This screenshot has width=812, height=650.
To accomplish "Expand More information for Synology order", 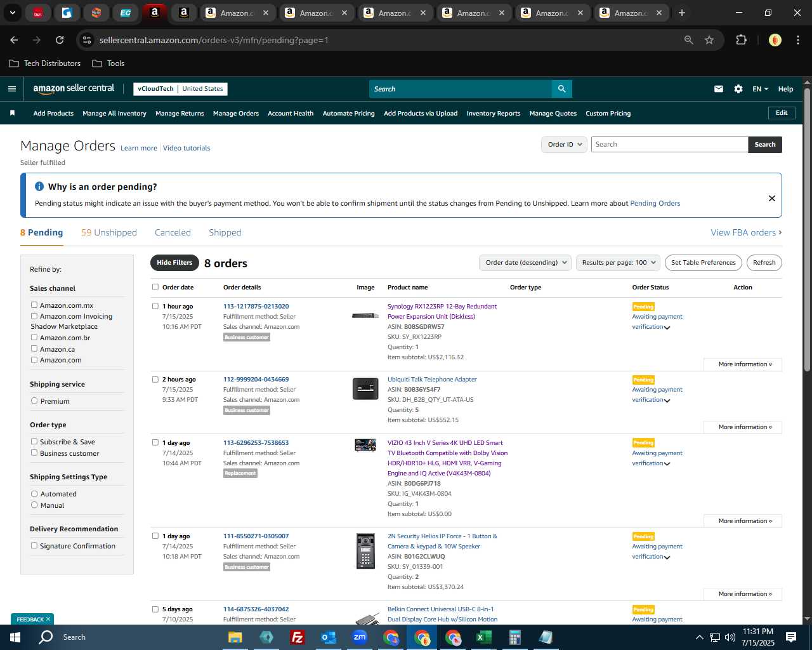I will tap(743, 364).
